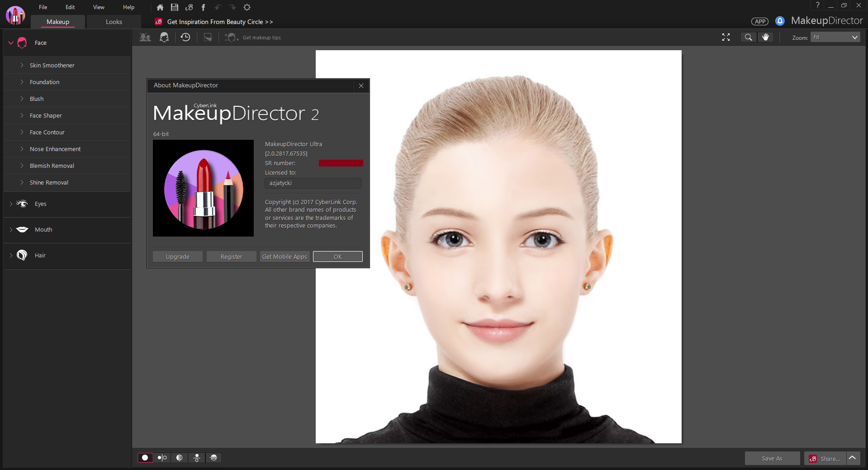
Task: Click the Save As button
Action: pos(772,458)
